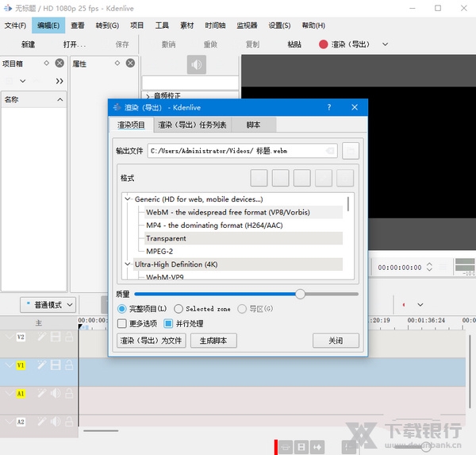Click the help question mark in render dialog

[329, 107]
